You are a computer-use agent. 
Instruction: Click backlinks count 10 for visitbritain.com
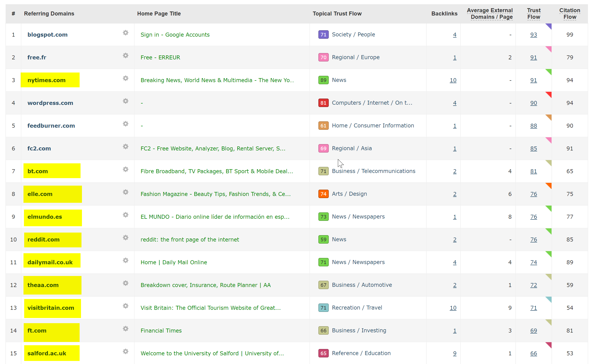coord(453,308)
